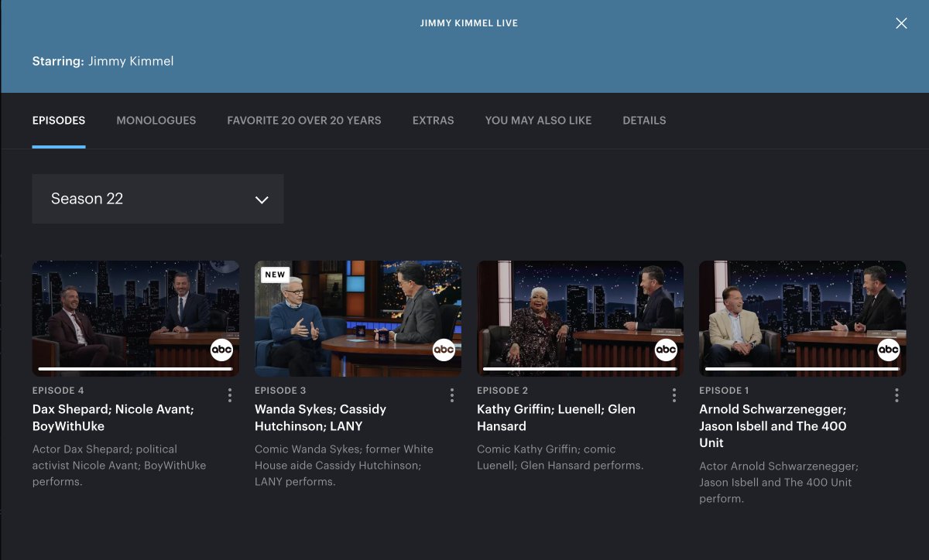Viewport: 929px width, 560px height.
Task: Click description 'Actor Arnold Schwarzenegger; Jason Isbell'
Action: click(779, 482)
